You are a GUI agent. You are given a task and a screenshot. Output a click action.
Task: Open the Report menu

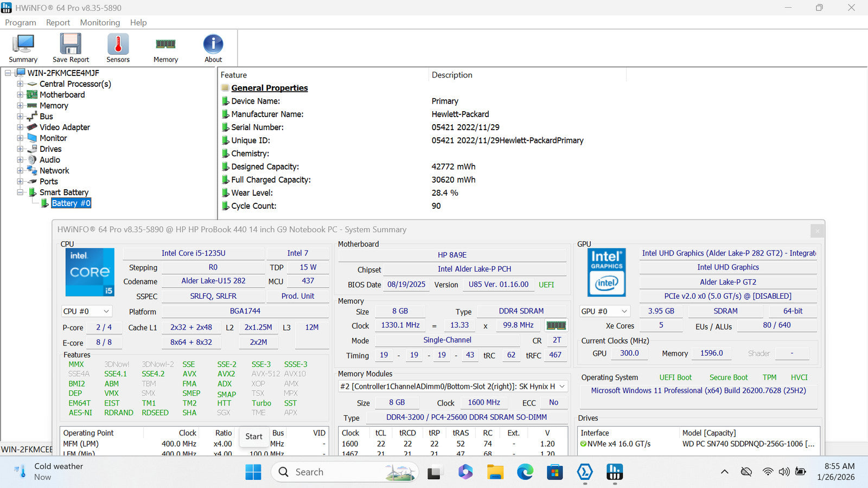(x=58, y=22)
